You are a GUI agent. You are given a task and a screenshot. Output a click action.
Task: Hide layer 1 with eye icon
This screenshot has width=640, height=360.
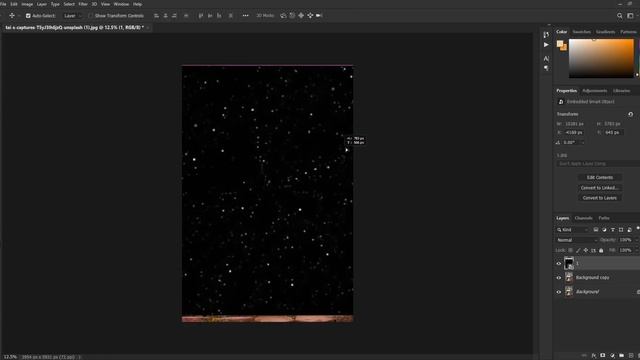(559, 264)
